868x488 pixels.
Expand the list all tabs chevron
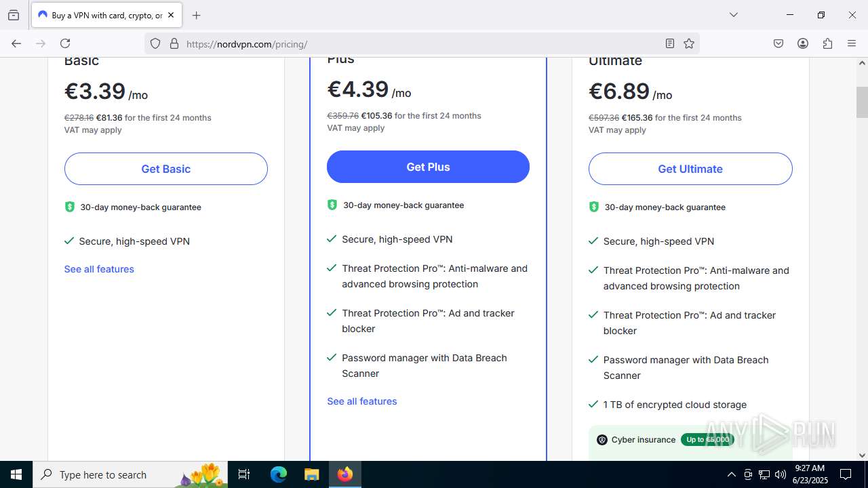click(x=733, y=15)
